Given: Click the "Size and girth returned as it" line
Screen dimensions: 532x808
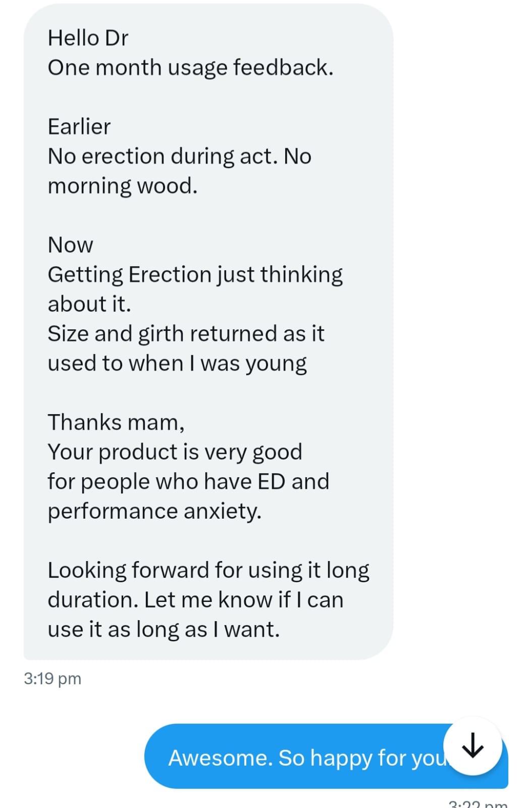Looking at the screenshot, I should tap(186, 334).
